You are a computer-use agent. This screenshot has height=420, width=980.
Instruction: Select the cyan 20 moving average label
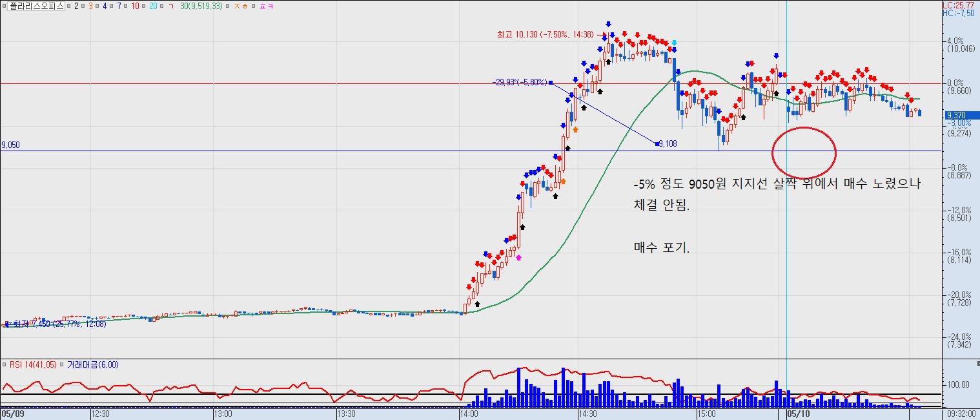(x=153, y=6)
